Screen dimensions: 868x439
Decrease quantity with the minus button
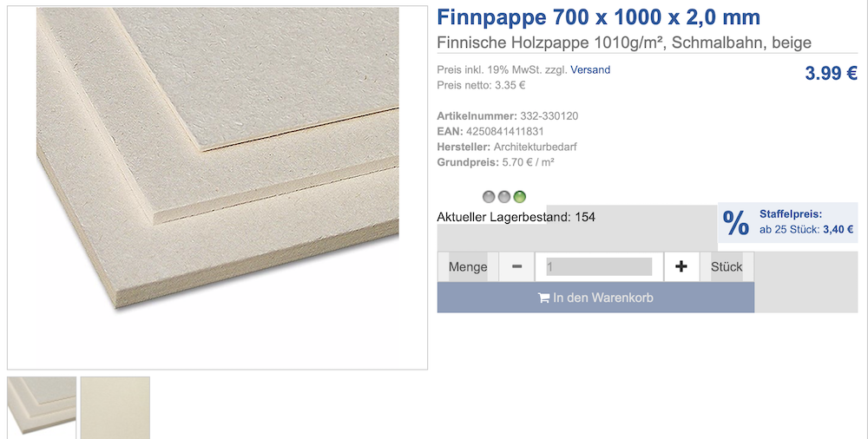pyautogui.click(x=516, y=267)
